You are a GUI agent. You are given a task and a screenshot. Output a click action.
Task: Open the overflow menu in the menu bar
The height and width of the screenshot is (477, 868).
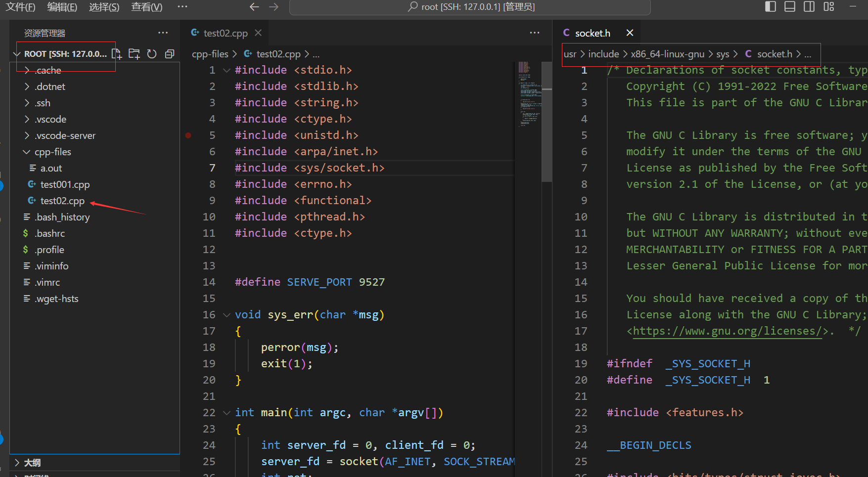(183, 7)
